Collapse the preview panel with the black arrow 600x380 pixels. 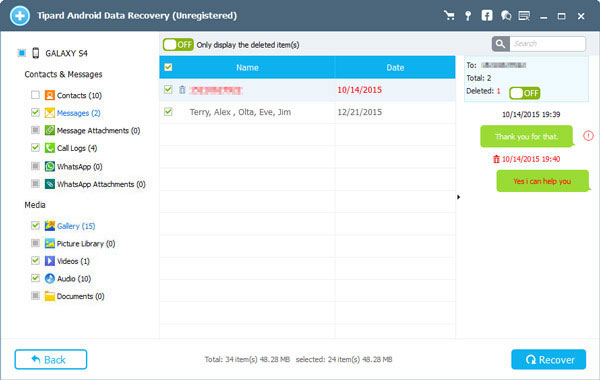458,197
